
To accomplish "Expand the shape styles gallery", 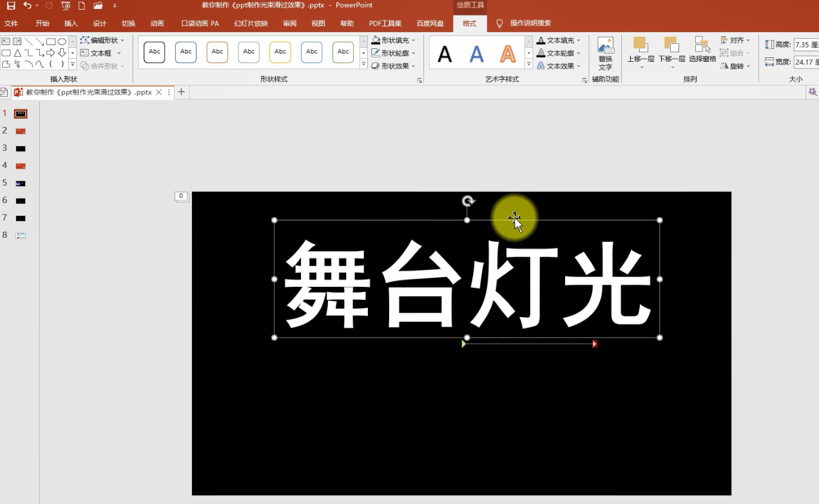I will tap(363, 65).
